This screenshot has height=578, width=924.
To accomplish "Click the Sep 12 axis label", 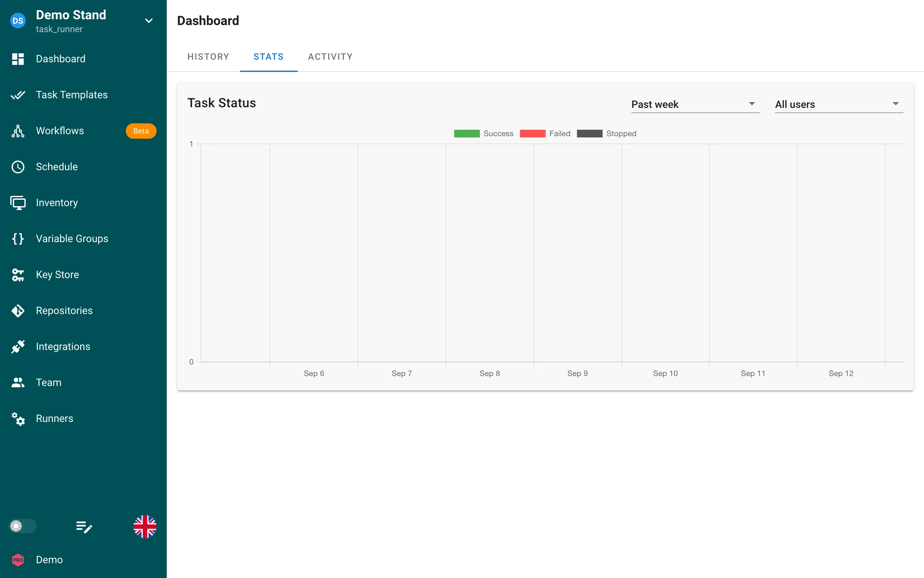I will (841, 373).
